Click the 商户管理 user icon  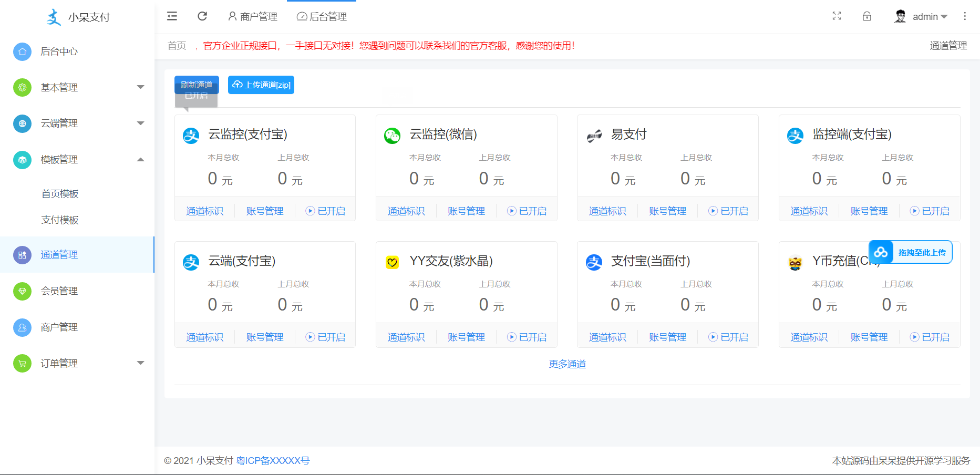coord(22,327)
